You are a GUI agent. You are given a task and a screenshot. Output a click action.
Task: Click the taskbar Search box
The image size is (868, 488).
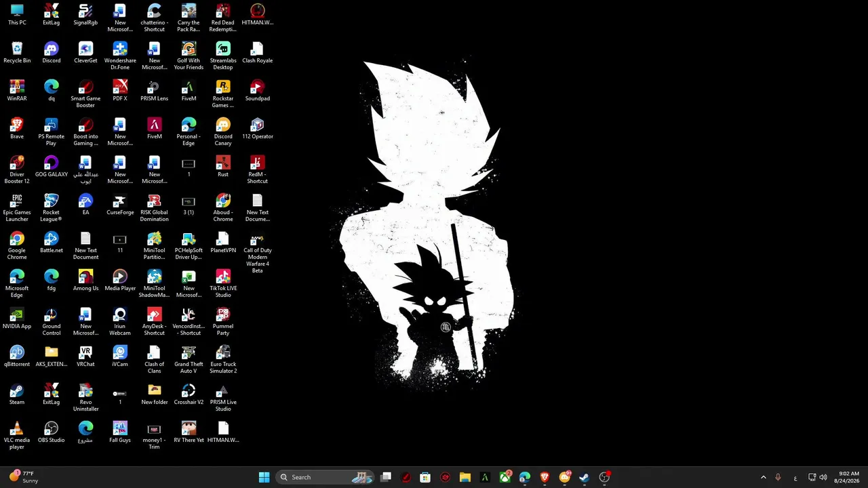click(x=325, y=477)
